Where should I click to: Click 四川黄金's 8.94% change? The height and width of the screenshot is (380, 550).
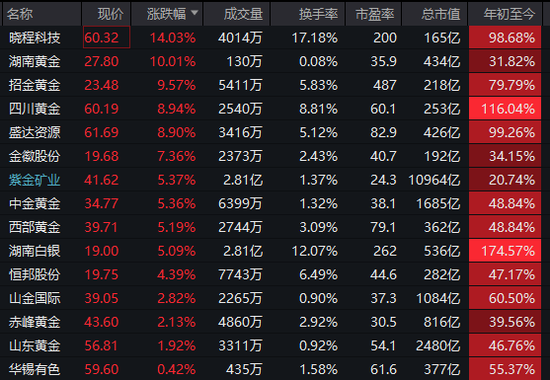(x=176, y=109)
